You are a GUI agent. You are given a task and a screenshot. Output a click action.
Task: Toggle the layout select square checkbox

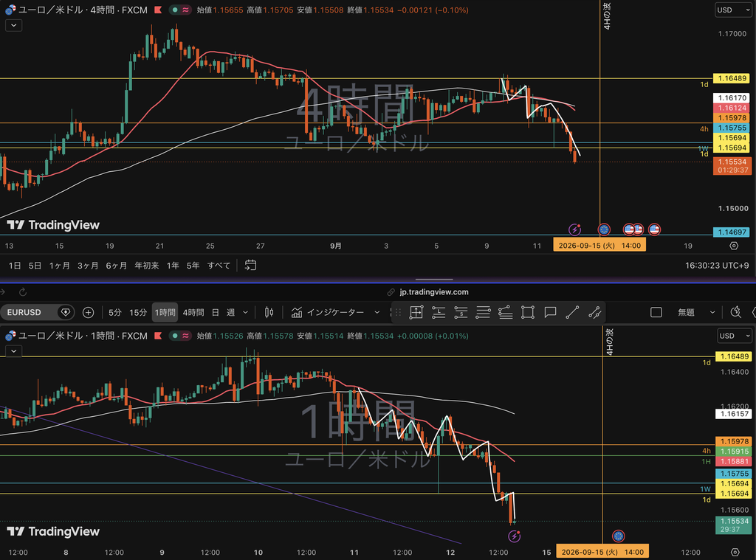(656, 313)
